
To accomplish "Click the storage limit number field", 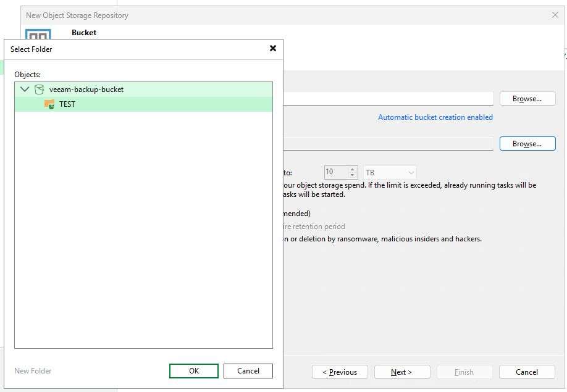I will point(336,172).
